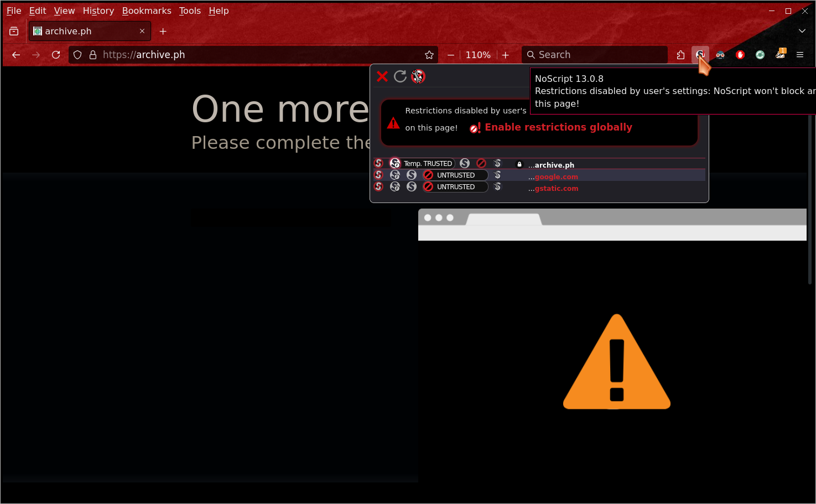Open the Help menu
Image resolution: width=816 pixels, height=504 pixels.
(219, 11)
